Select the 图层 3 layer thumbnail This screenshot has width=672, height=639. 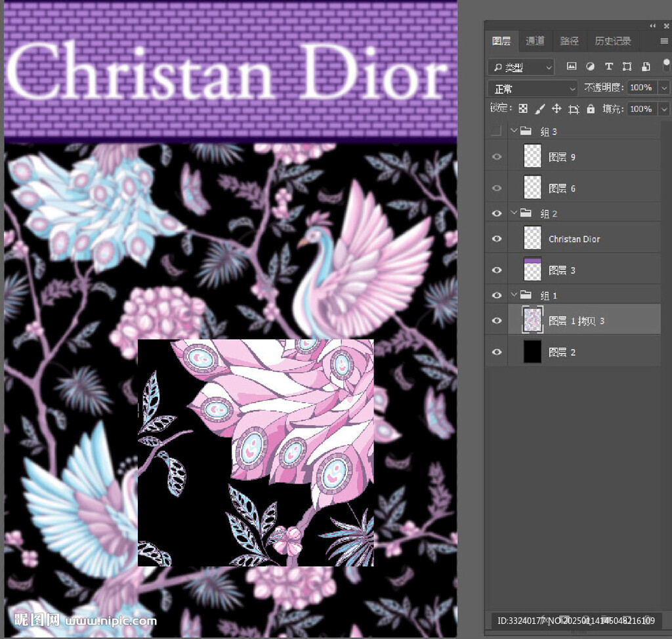coord(532,270)
